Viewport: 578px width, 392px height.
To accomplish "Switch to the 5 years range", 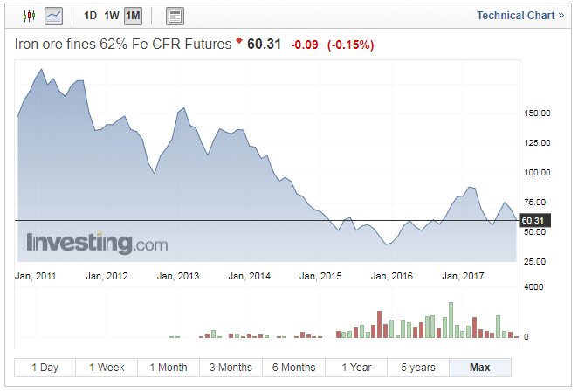I will (418, 368).
